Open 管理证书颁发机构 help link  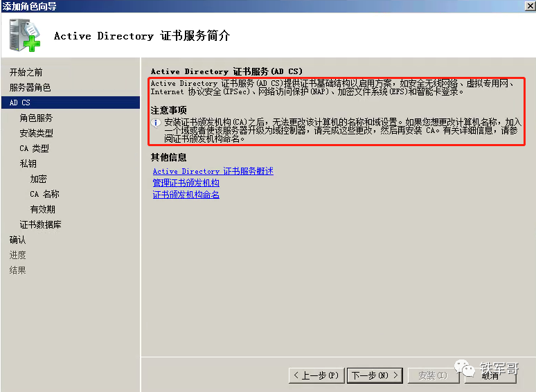(186, 183)
